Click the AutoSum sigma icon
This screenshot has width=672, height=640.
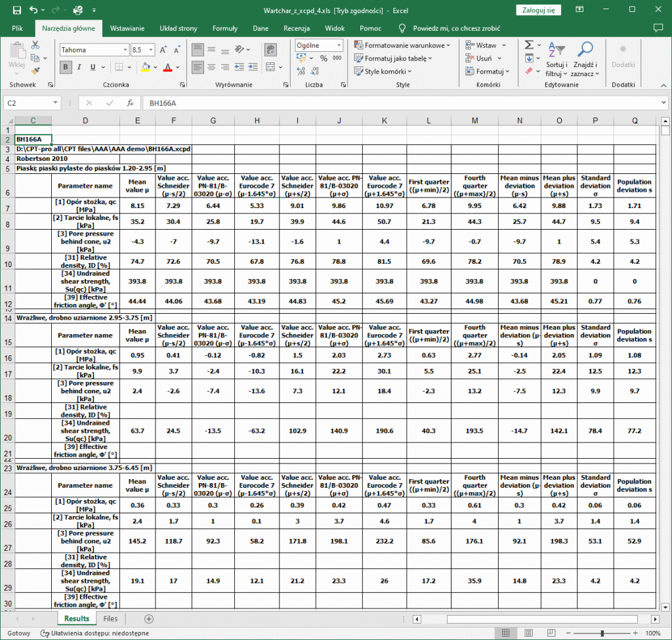[x=529, y=45]
